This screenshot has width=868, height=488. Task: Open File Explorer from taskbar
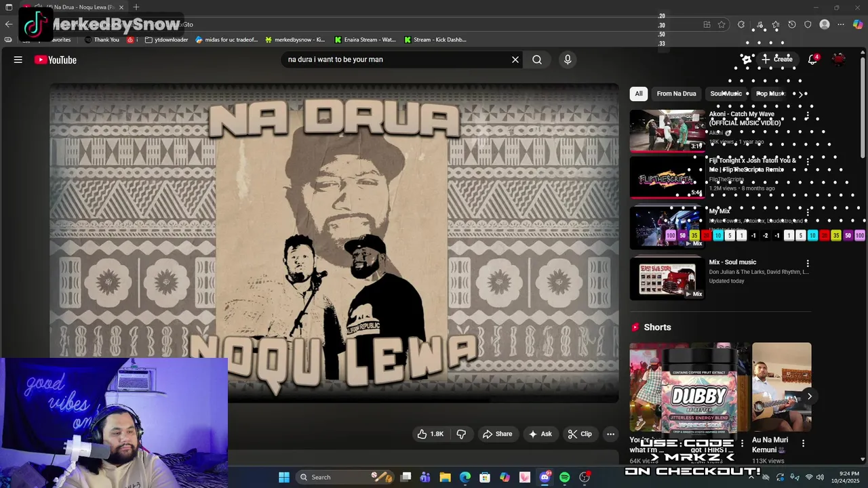445,477
